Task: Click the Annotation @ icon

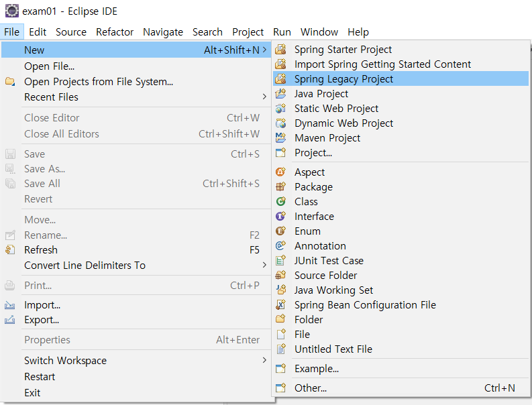Action: click(280, 245)
